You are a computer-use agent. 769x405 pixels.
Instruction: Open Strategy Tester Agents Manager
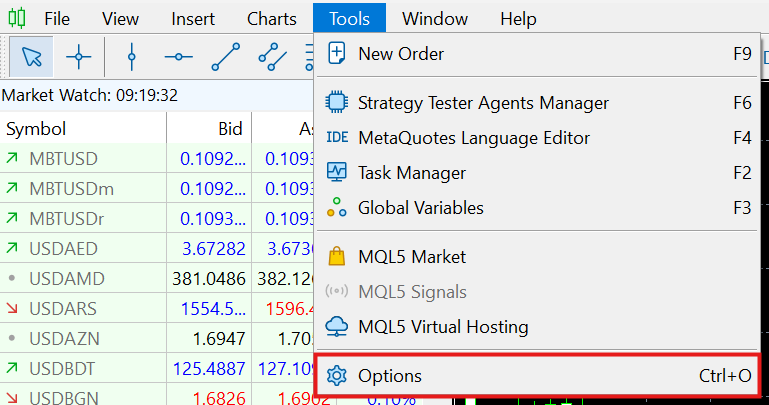click(x=538, y=103)
